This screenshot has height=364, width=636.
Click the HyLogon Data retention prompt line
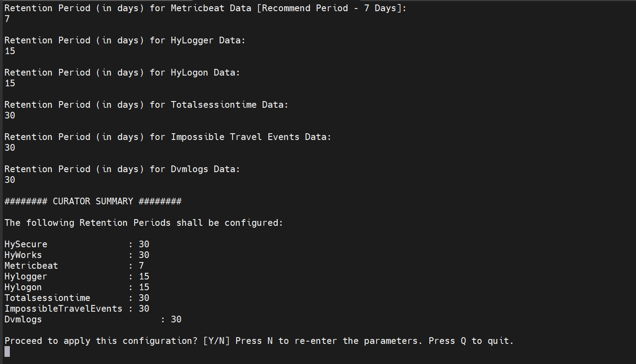click(x=122, y=72)
